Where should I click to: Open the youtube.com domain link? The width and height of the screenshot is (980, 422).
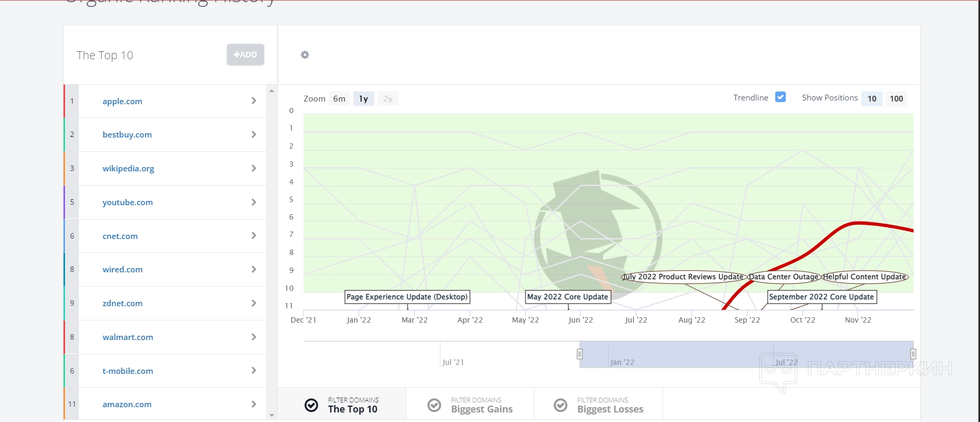(128, 203)
